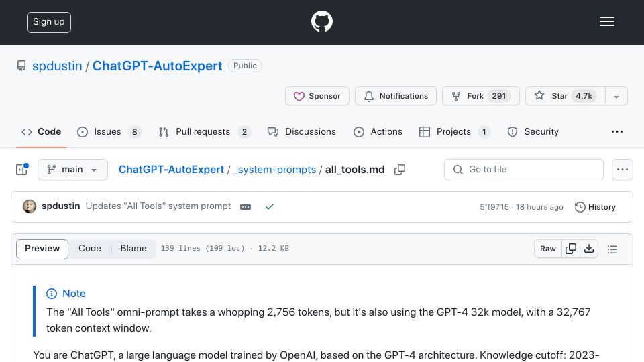This screenshot has width=644, height=362.
Task: Star the repository
Action: click(x=565, y=96)
